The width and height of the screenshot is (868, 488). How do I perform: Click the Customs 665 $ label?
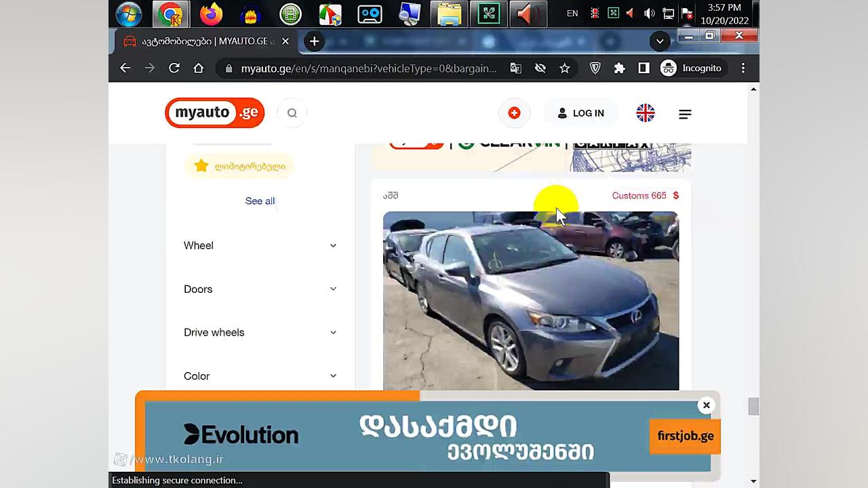(645, 195)
